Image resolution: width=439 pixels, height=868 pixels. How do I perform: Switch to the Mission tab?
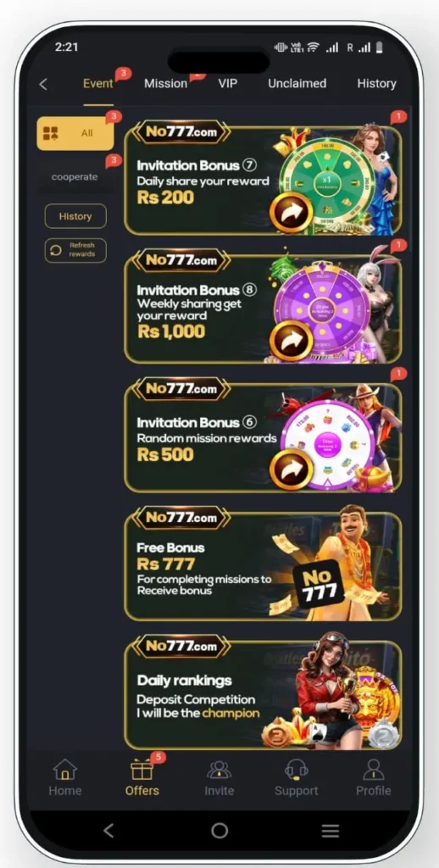coord(165,84)
